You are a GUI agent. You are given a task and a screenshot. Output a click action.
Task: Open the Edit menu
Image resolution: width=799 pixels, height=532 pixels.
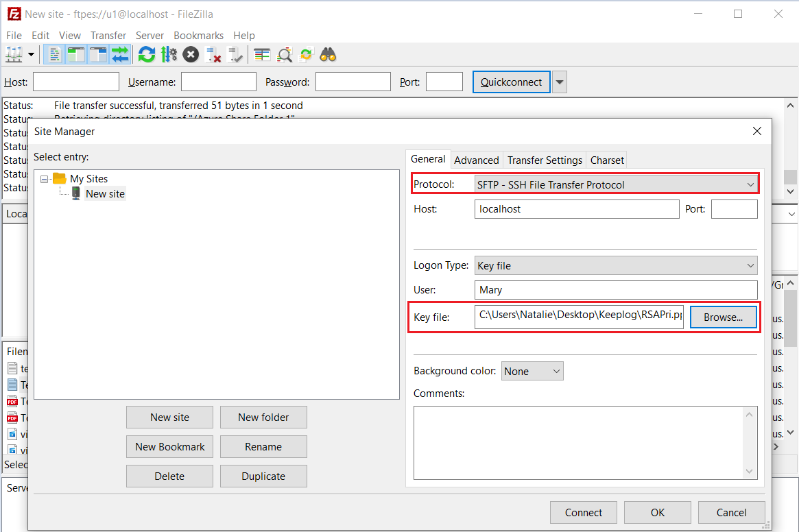pos(40,35)
